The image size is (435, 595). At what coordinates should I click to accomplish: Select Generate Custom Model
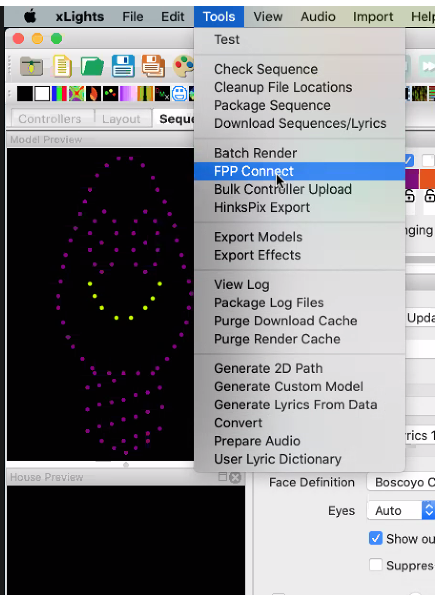299,387
